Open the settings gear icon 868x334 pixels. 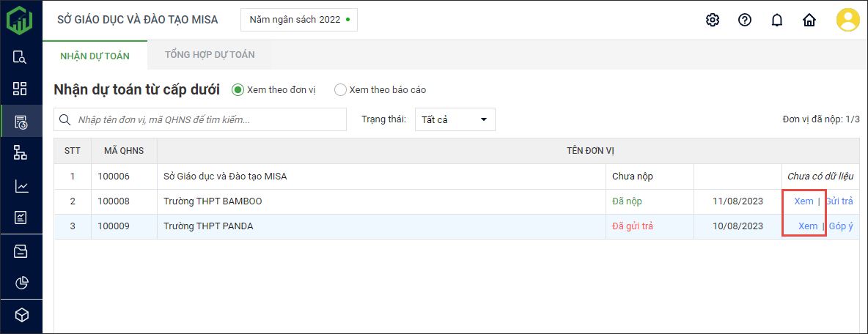[x=712, y=20]
